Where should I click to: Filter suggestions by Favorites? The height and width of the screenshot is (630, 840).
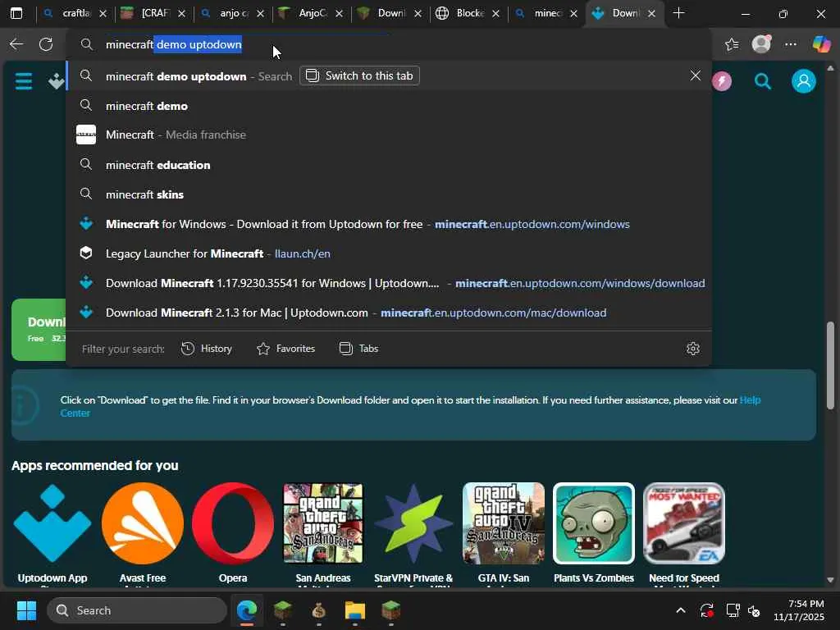pyautogui.click(x=286, y=349)
